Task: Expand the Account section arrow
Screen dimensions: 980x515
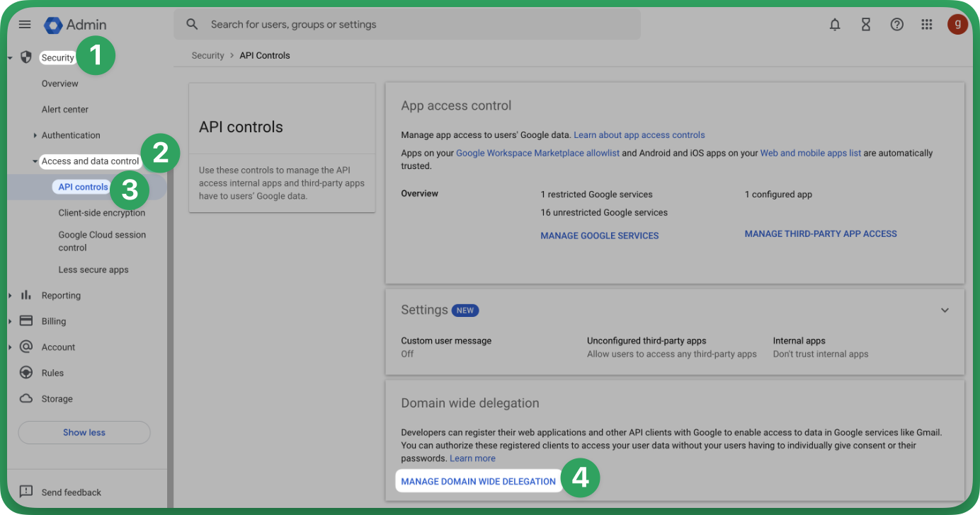Action: (x=10, y=347)
